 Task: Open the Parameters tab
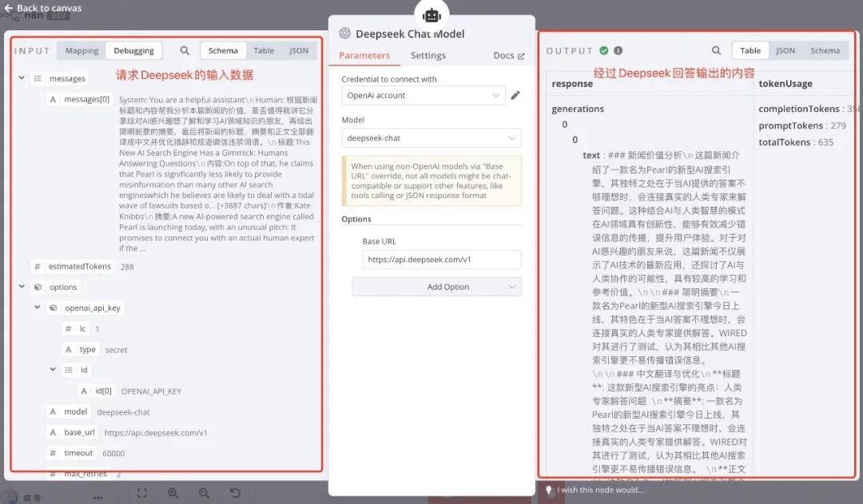[x=364, y=56]
